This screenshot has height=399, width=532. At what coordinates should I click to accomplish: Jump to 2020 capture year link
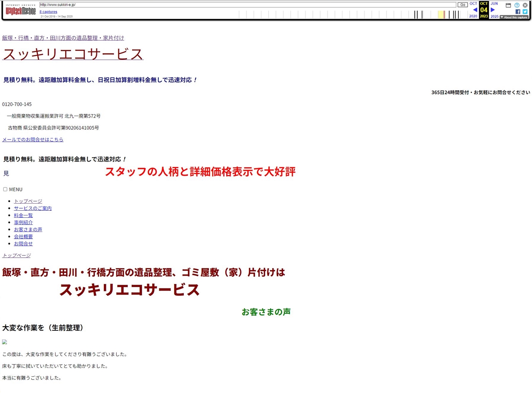(x=473, y=16)
